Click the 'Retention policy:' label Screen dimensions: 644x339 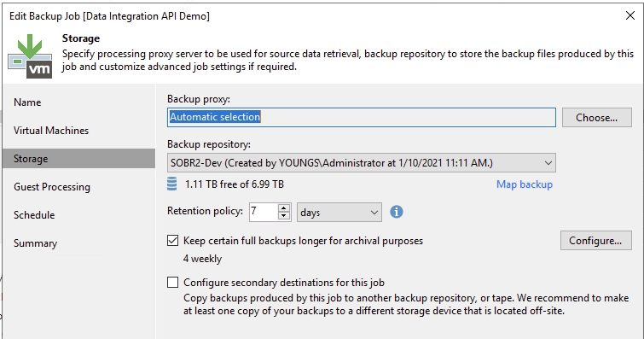coord(205,211)
